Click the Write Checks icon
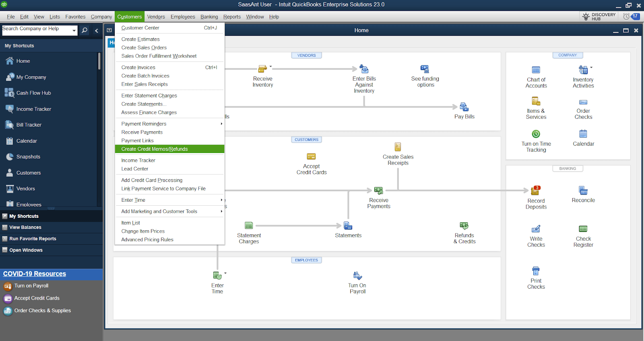The image size is (644, 341). point(536,229)
